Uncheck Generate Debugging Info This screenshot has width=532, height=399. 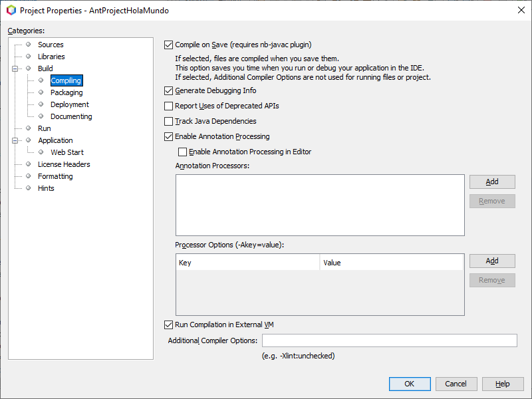(168, 90)
